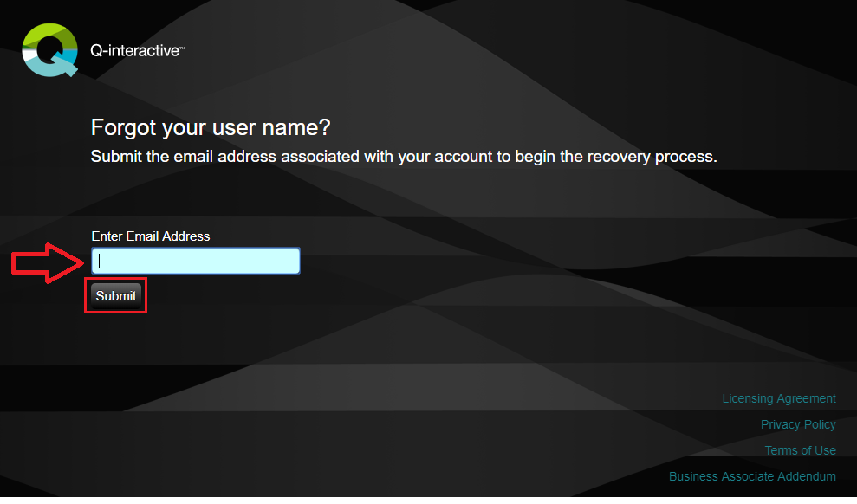Open the Privacy Policy link
The height and width of the screenshot is (504, 857).
(797, 424)
